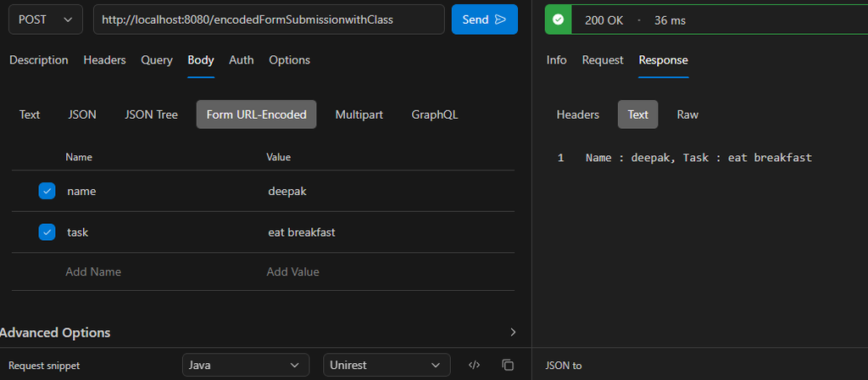This screenshot has height=380, width=868.
Task: Open the POST method dropdown
Action: pos(46,20)
